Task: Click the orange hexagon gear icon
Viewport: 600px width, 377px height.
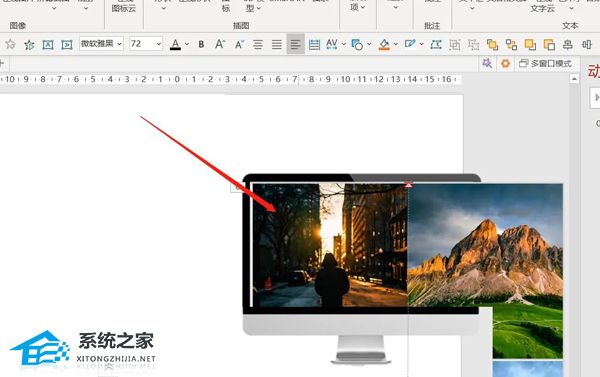Action: coord(505,64)
